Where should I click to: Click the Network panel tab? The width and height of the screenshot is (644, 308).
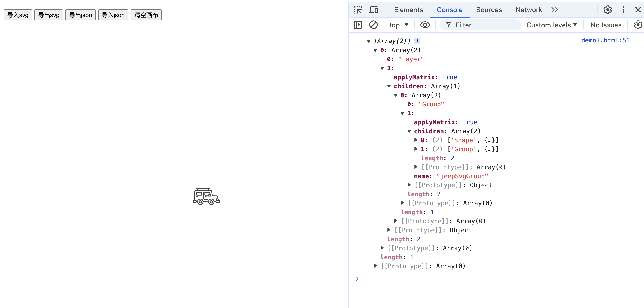point(528,9)
